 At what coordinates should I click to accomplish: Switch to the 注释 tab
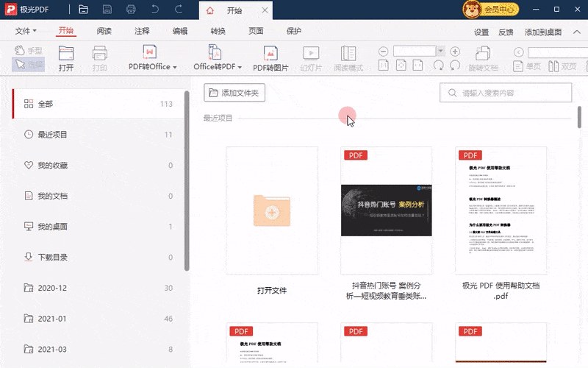click(x=142, y=32)
